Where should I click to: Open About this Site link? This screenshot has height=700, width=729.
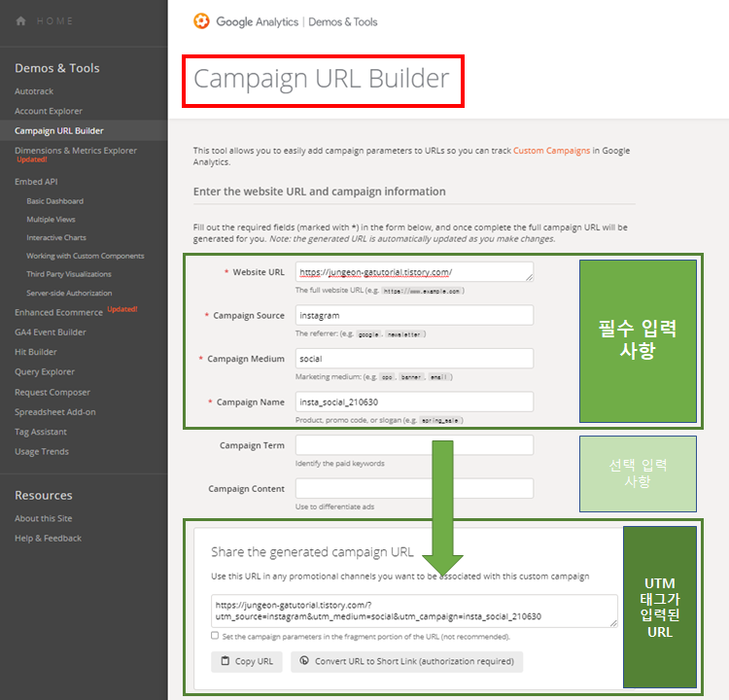point(43,518)
